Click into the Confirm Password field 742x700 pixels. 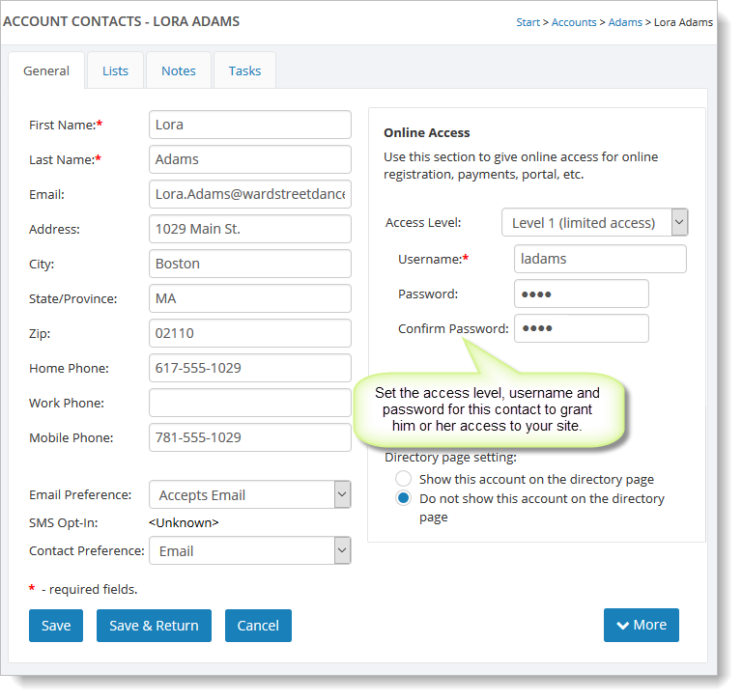581,328
